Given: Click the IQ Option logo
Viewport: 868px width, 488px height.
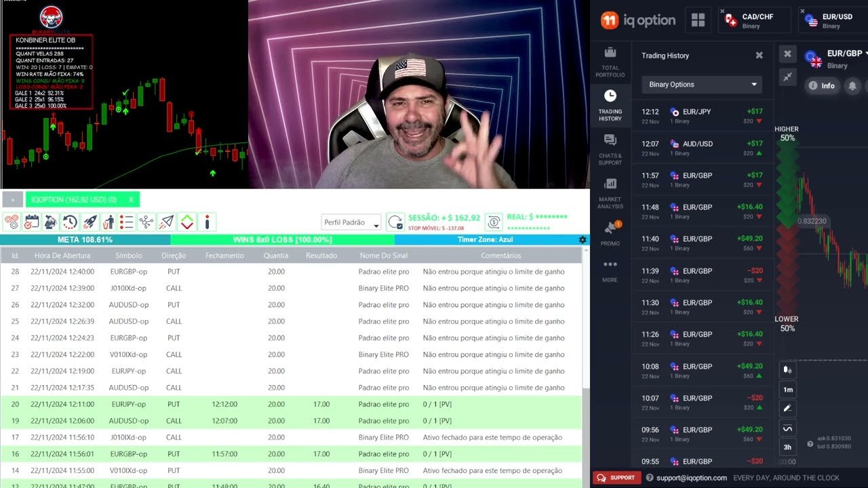Looking at the screenshot, I should (639, 20).
